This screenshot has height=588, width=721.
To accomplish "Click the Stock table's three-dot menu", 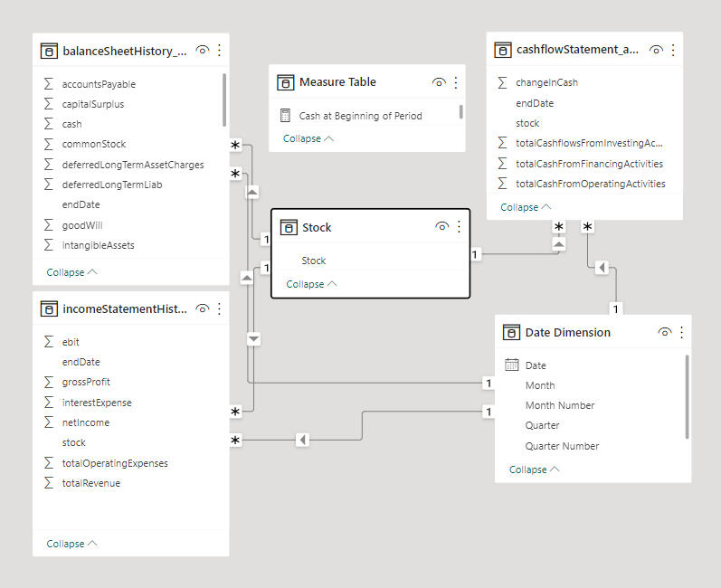I will point(459,227).
